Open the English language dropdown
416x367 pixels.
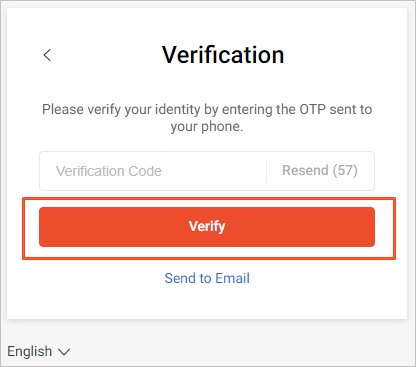[39, 351]
